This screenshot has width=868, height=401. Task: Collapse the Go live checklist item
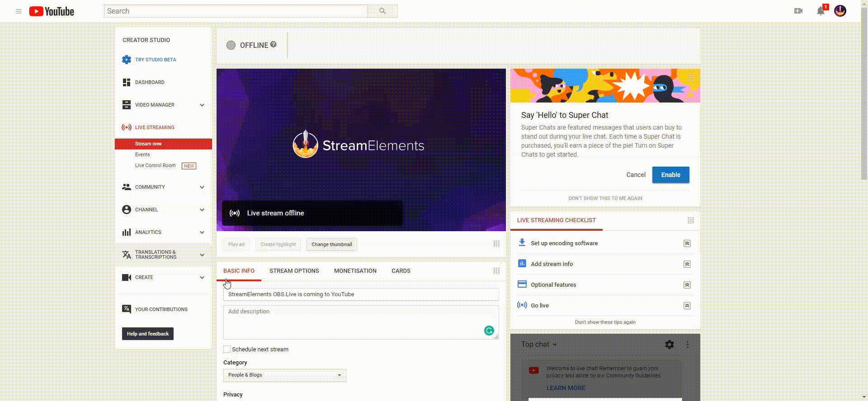tap(687, 306)
